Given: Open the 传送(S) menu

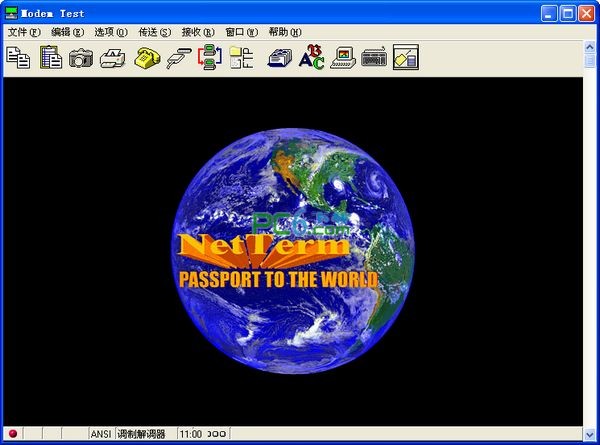Looking at the screenshot, I should [x=155, y=32].
